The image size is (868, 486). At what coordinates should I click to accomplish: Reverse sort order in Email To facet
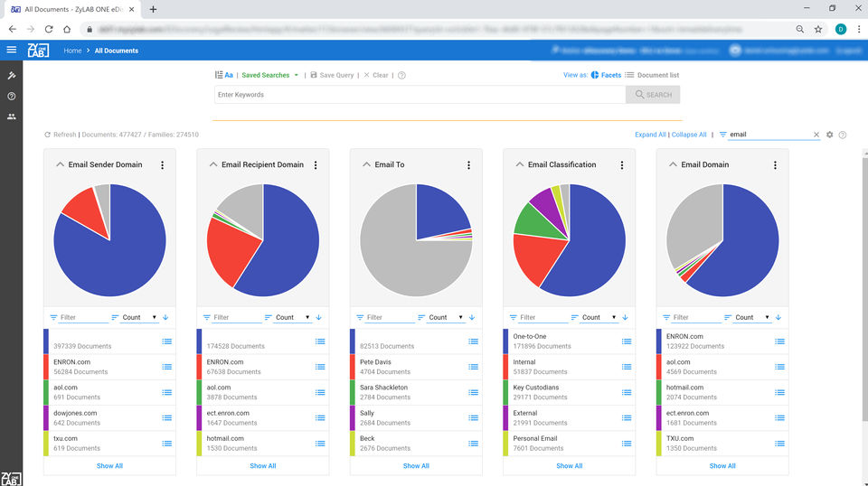(472, 317)
